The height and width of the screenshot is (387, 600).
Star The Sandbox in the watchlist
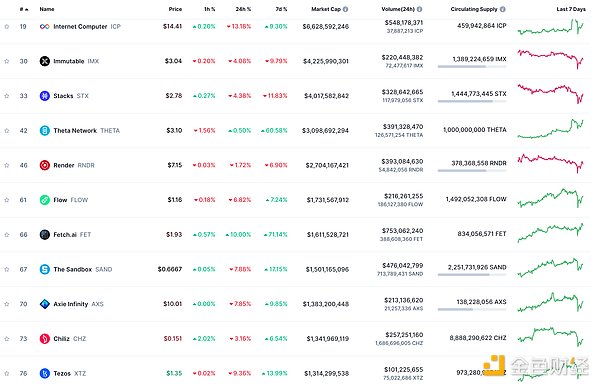[7, 269]
